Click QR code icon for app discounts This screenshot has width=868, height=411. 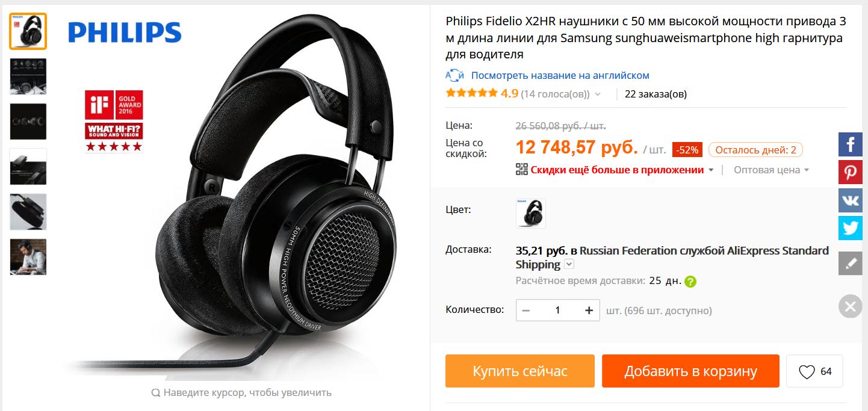522,170
